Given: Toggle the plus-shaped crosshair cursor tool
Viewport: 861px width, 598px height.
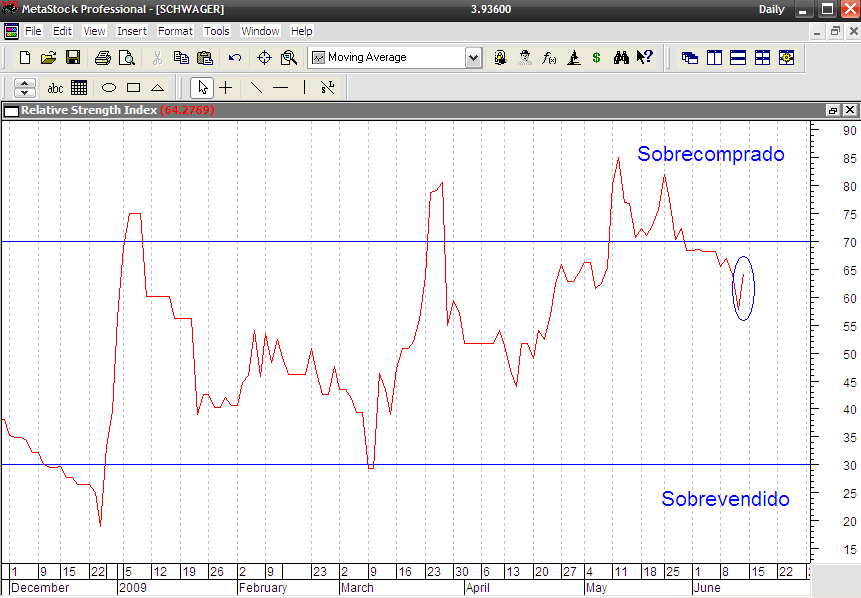Looking at the screenshot, I should coord(226,88).
